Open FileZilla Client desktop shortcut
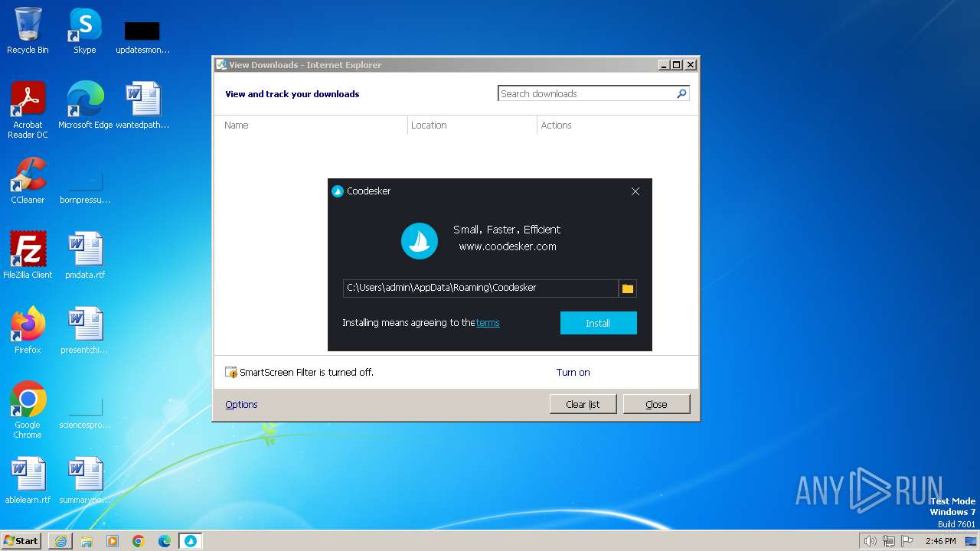This screenshot has height=551, width=980. point(28,255)
